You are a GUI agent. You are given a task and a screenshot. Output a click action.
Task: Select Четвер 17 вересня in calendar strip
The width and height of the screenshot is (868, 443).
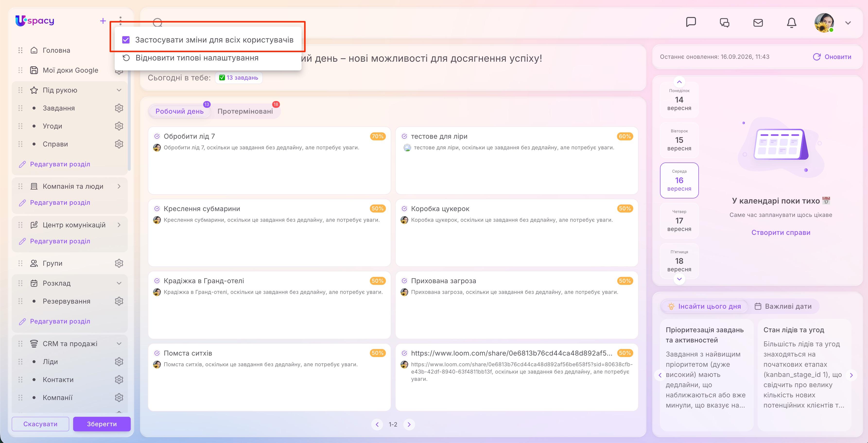coord(679,220)
